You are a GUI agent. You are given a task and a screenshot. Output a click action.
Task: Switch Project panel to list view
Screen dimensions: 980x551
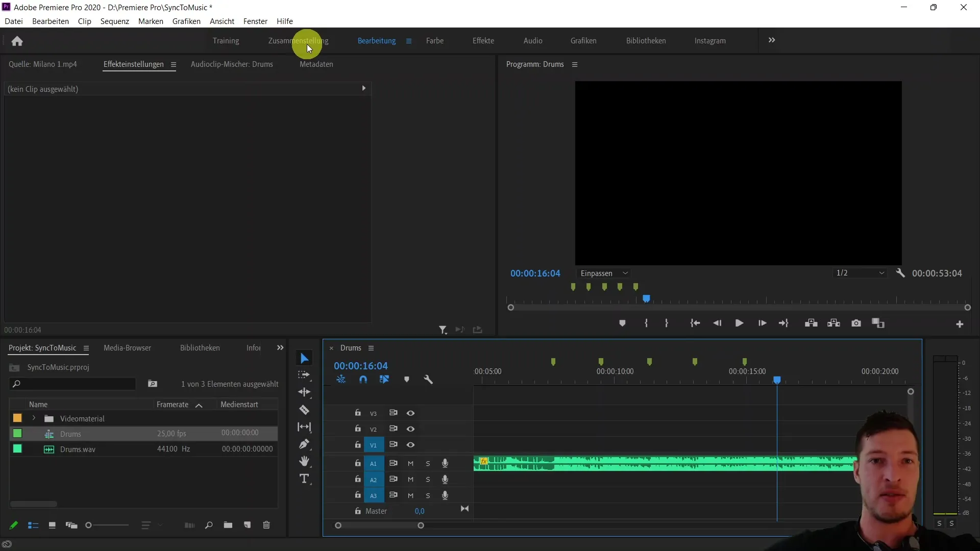[x=33, y=525]
